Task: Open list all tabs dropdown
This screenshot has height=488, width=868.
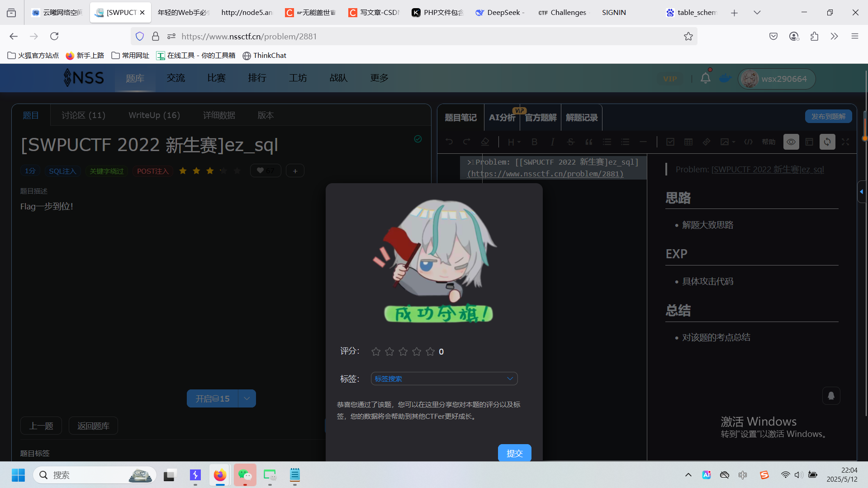Action: (757, 13)
